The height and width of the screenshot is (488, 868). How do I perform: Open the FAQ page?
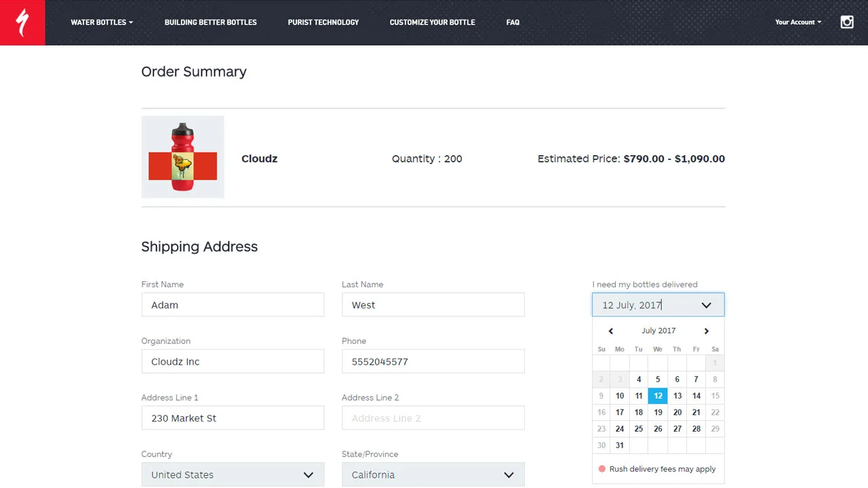tap(513, 22)
